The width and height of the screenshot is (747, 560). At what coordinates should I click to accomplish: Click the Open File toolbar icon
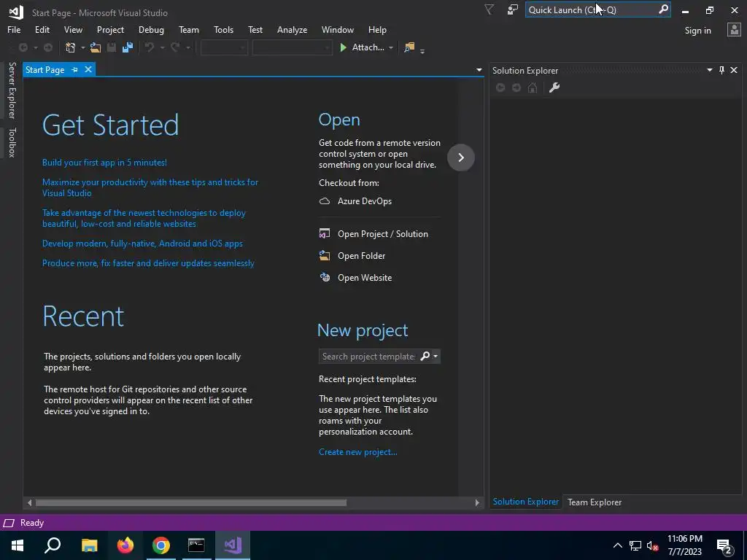coord(96,47)
